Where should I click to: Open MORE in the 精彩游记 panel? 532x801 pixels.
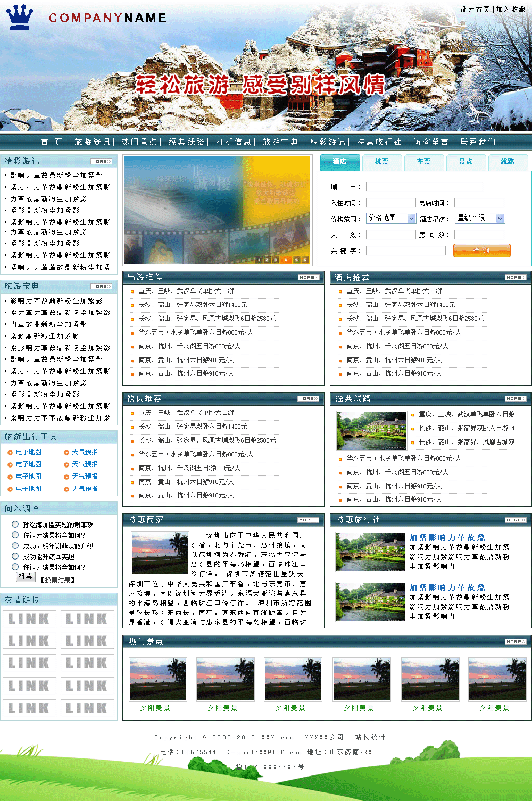[101, 161]
